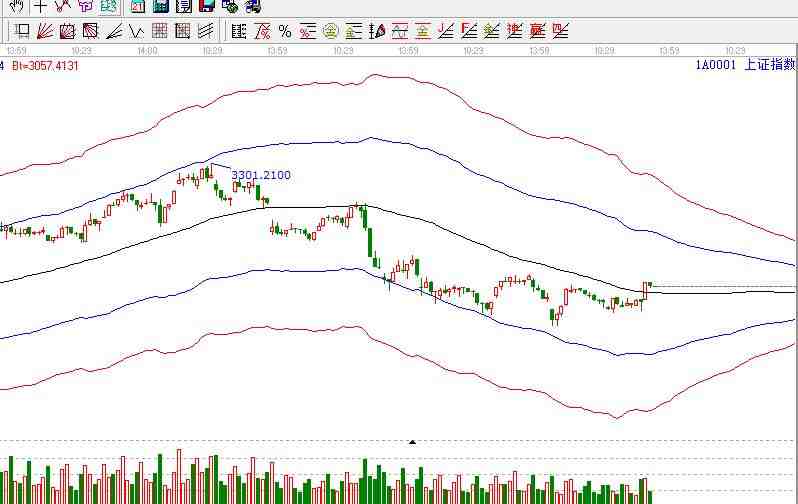The image size is (798, 504).
Task: Select the slanted percent line tool
Action: pyautogui.click(x=262, y=31)
